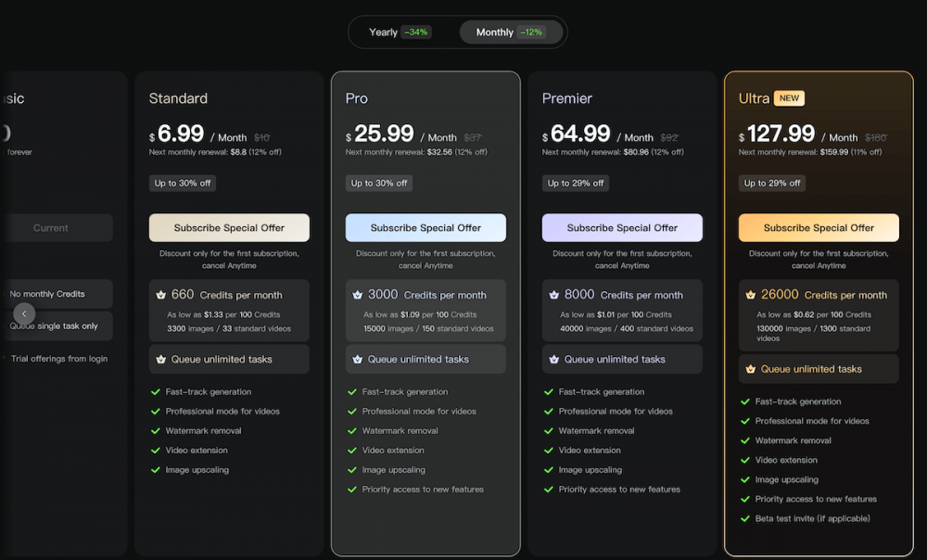Viewport: 927px width, 560px height.
Task: Click '40000 images / 400 standard videos' text
Action: pyautogui.click(x=627, y=328)
